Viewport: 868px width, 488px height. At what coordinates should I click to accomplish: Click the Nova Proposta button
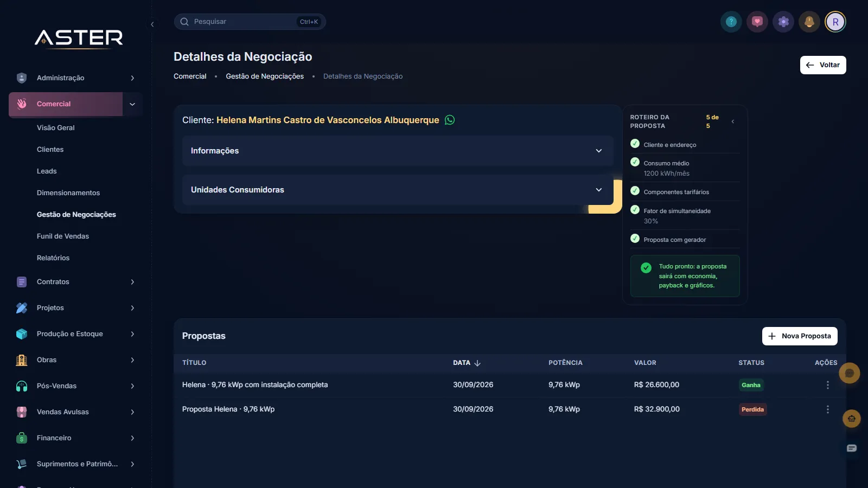click(x=800, y=336)
